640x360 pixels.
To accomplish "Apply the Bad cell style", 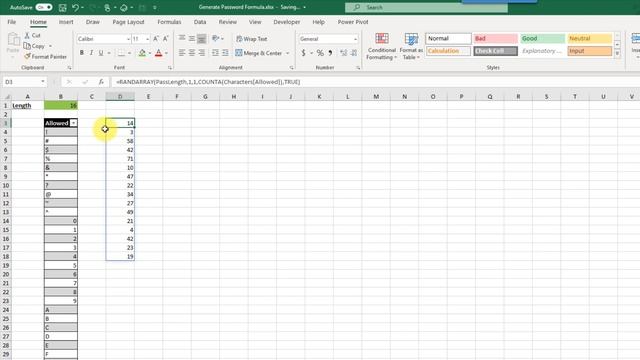I will click(x=496, y=38).
